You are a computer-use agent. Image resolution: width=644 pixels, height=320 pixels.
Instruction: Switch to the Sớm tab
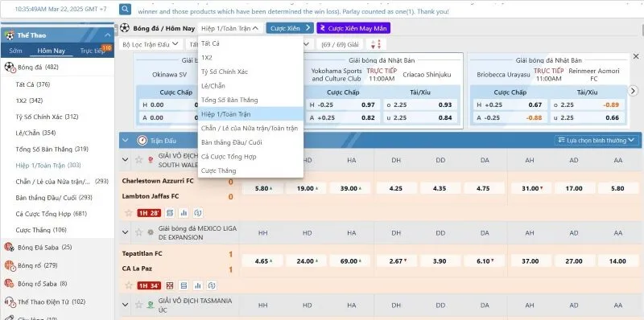click(x=16, y=51)
